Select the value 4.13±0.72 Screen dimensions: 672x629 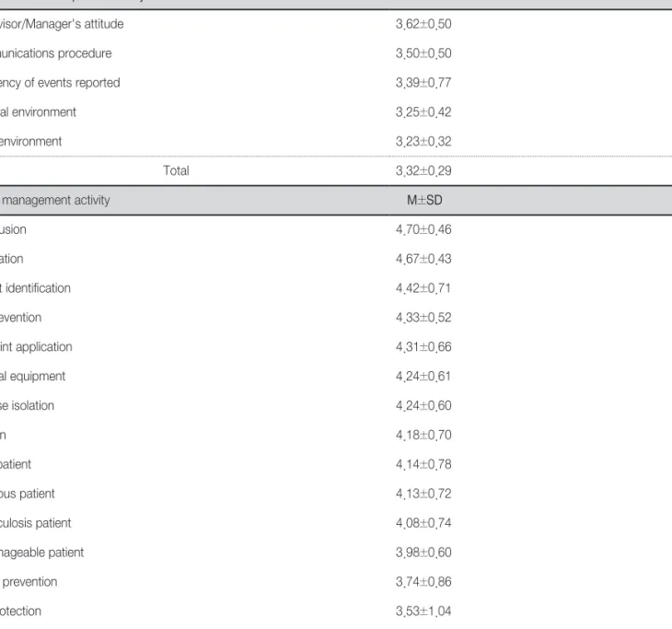coord(423,494)
